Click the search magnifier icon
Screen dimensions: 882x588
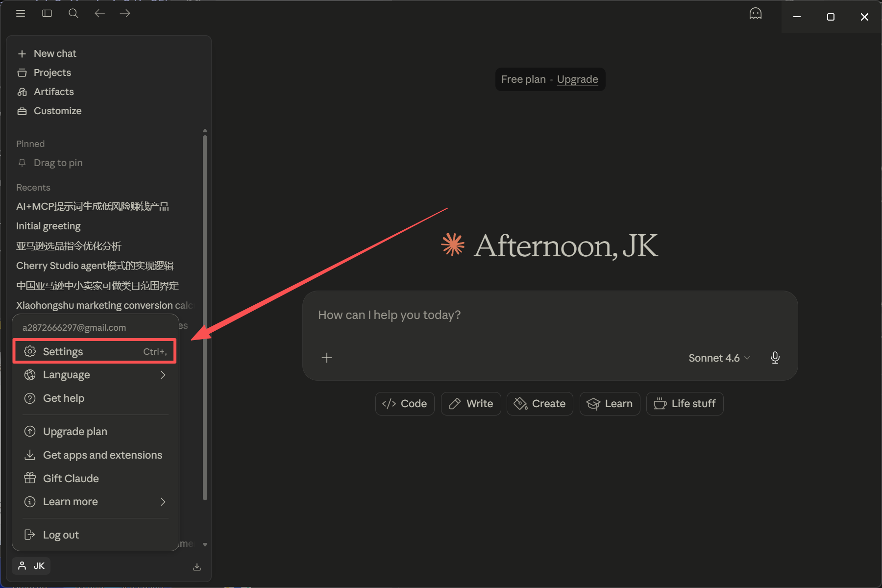pyautogui.click(x=73, y=13)
